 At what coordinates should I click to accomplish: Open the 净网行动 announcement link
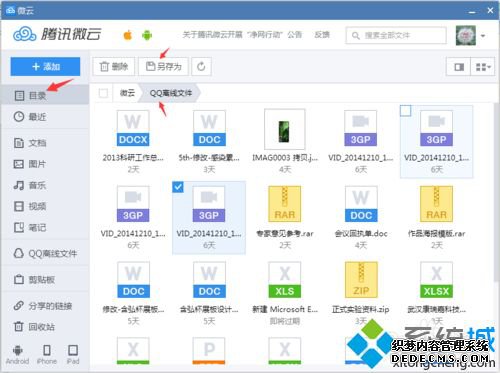click(242, 35)
